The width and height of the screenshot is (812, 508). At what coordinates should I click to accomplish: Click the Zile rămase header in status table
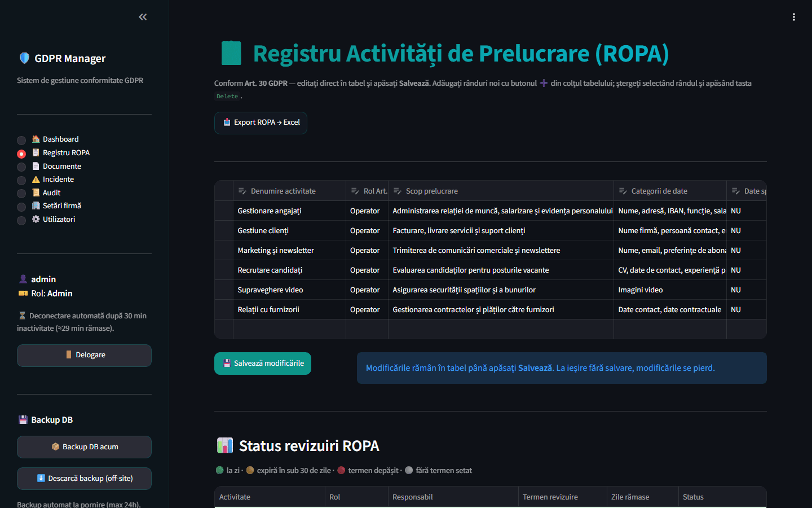click(x=643, y=497)
